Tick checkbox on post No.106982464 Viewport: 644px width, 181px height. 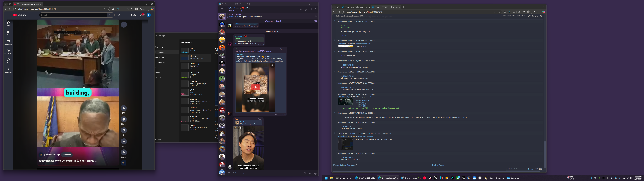coord(334,21)
